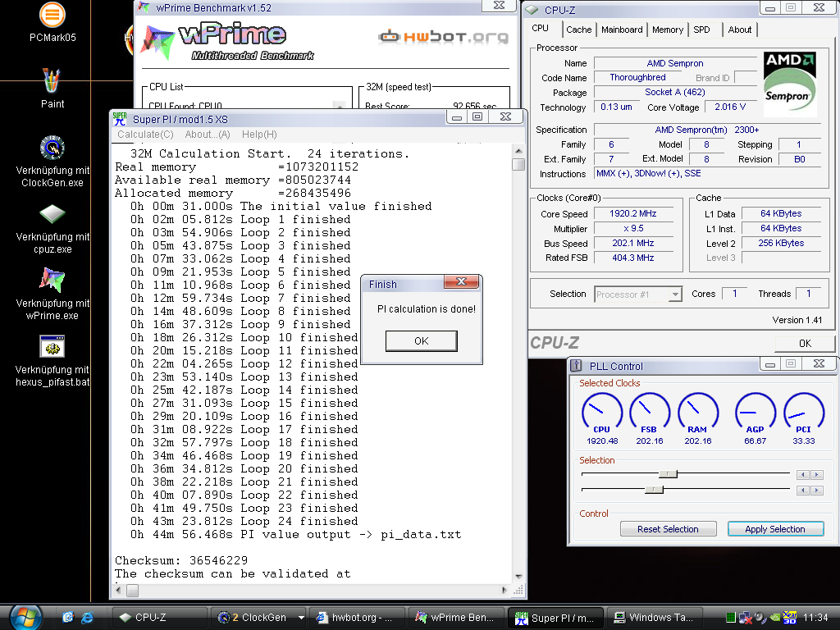The width and height of the screenshot is (840, 630).
Task: Open the About...(A) menu in Super PI
Action: click(208, 135)
